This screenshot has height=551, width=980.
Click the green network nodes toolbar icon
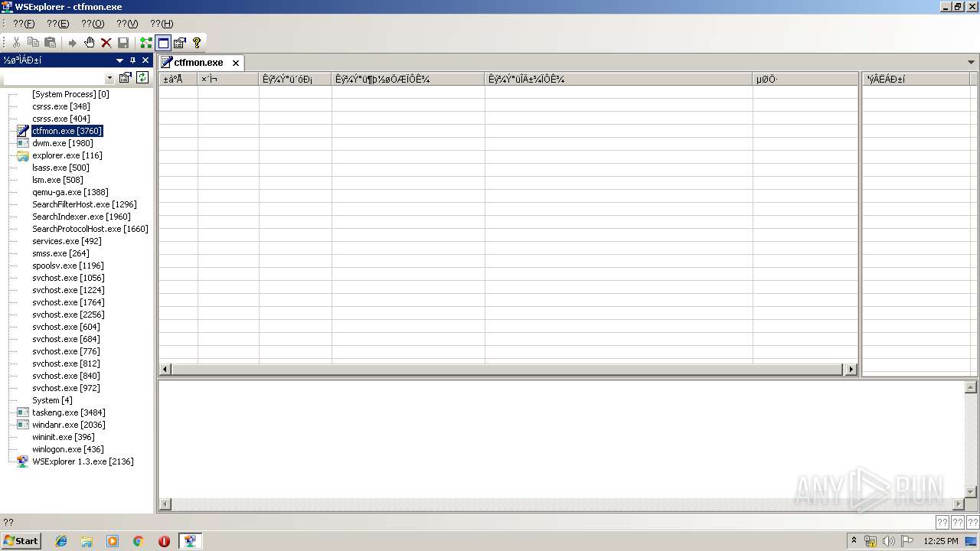[x=145, y=43]
